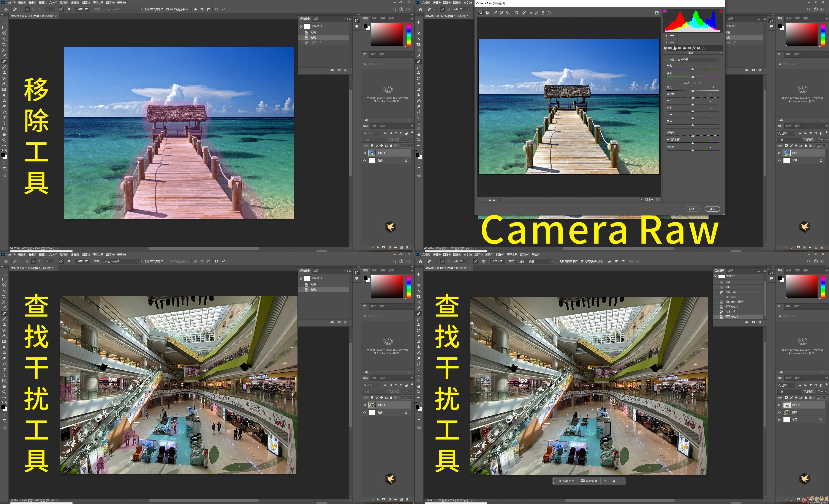Hide 图层 2 in the bottom-right Layers panel
This screenshot has width=829, height=504.
(779, 405)
